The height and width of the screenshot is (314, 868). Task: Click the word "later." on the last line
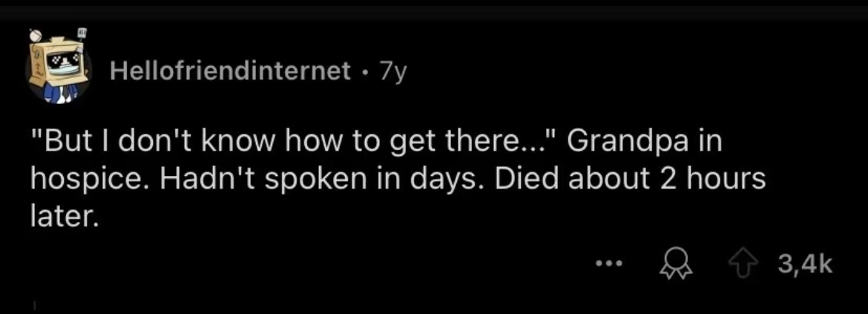pos(64,216)
